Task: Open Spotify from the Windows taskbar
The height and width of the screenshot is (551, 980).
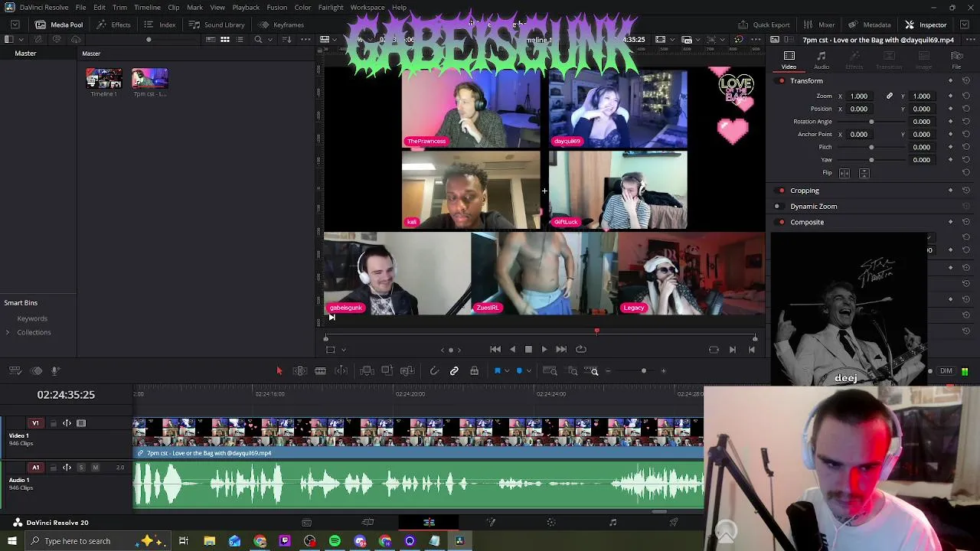Action: point(335,541)
